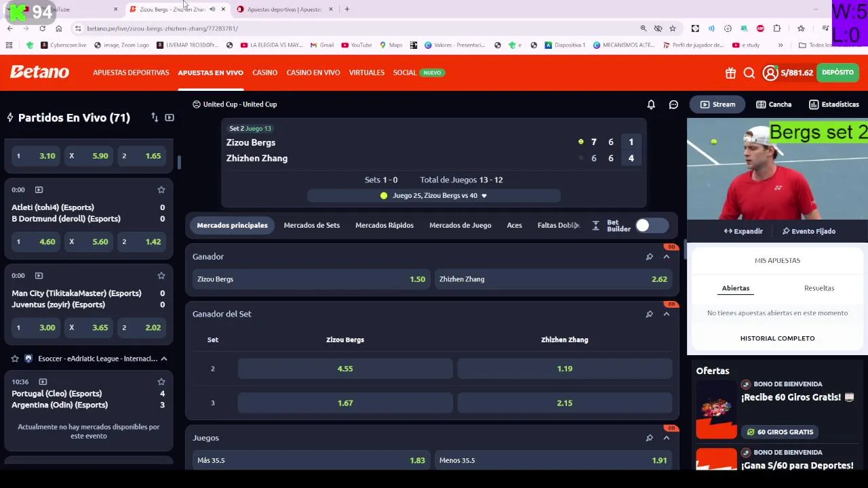Screen dimensions: 868x488
Task: Open the Social menu item
Action: [405, 73]
